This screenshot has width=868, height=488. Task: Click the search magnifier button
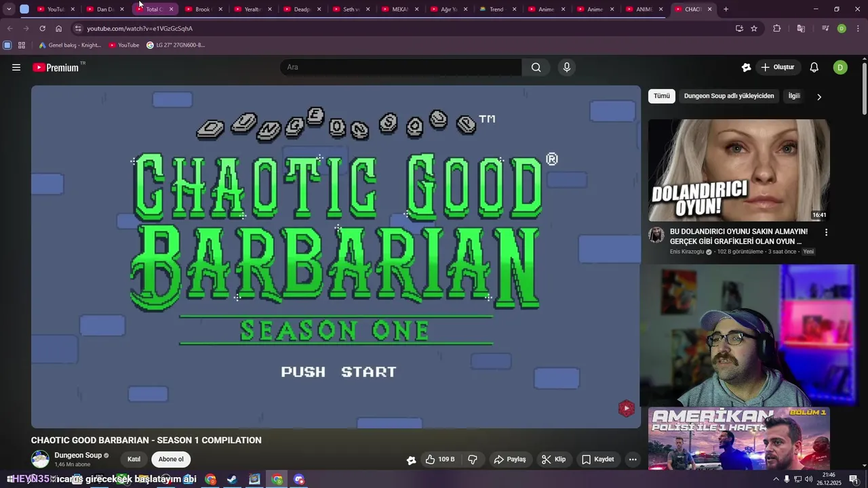(536, 67)
